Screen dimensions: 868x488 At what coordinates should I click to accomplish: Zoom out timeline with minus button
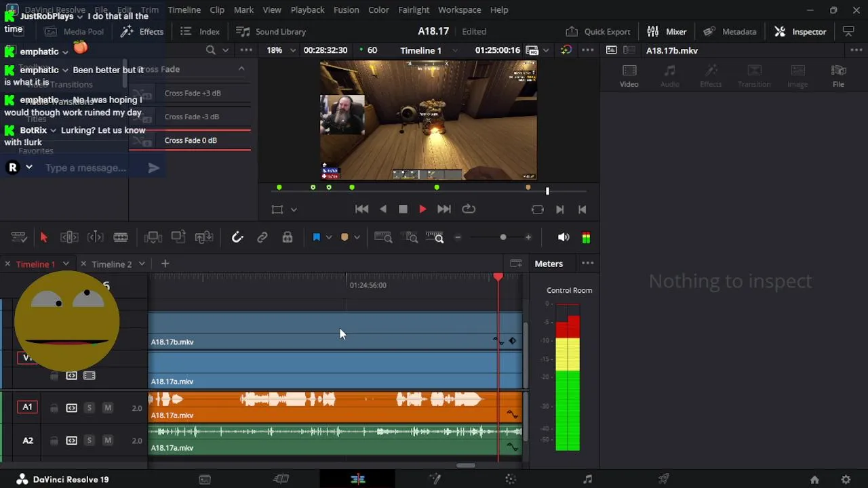458,237
